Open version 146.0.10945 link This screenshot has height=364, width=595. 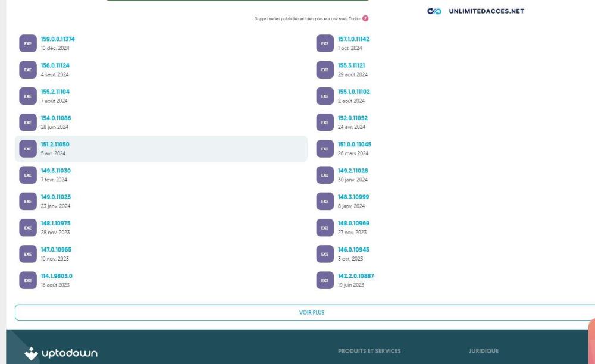coord(353,249)
